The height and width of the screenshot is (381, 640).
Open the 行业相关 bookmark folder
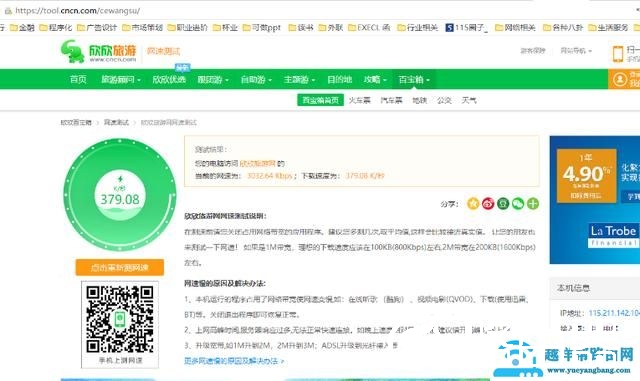pos(418,28)
